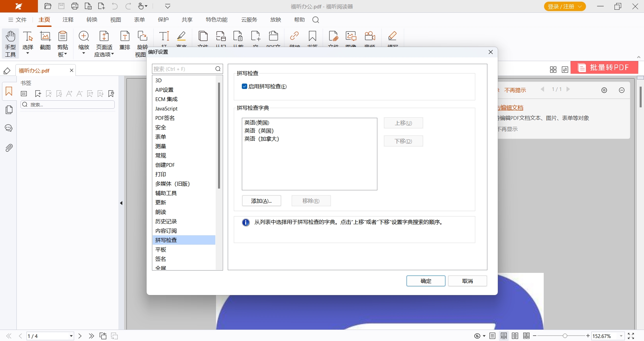
Task: Open the zoom percentage dropdown
Action: coord(621,336)
